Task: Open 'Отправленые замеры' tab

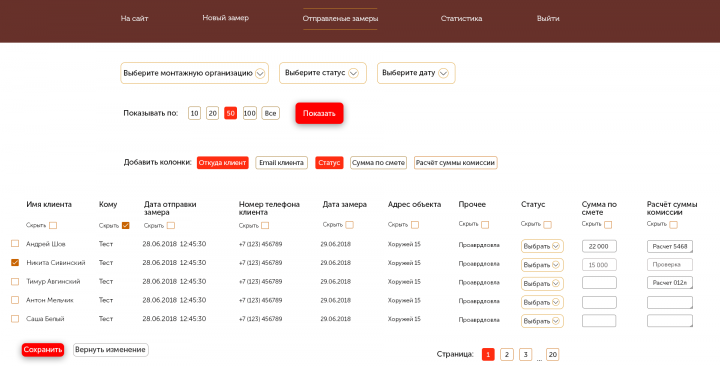Action: [x=340, y=19]
